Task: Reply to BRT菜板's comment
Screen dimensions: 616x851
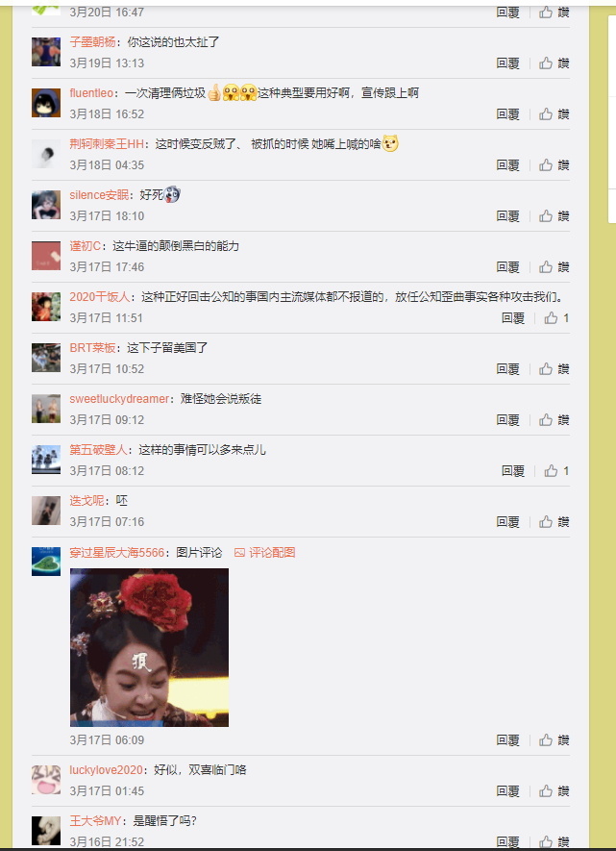Action: [x=508, y=369]
